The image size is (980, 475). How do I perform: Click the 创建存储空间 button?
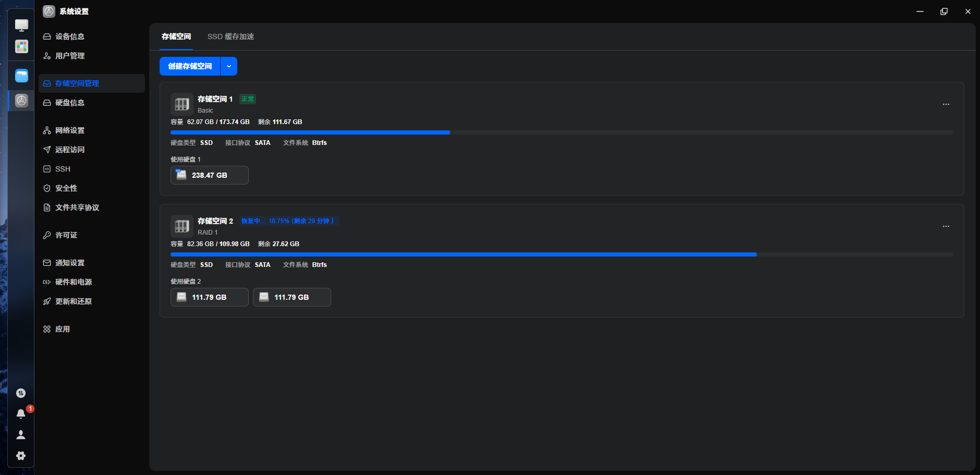coord(190,66)
